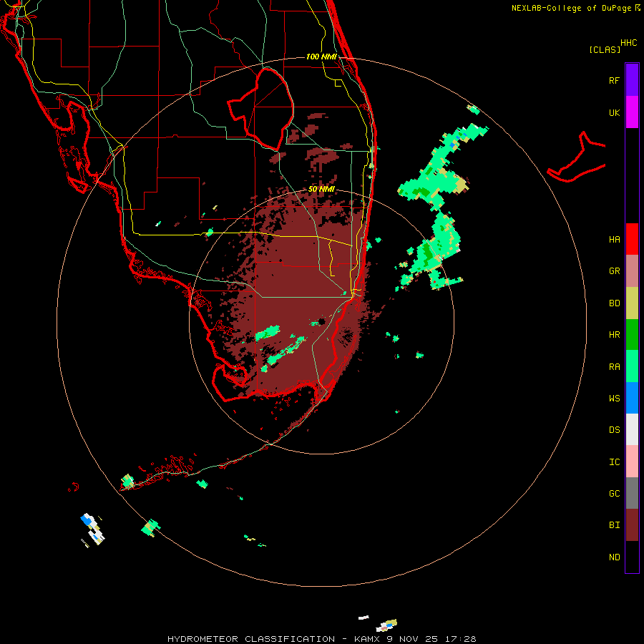The height and width of the screenshot is (644, 644).
Task: Click the HA red legend swatch
Action: (632, 239)
